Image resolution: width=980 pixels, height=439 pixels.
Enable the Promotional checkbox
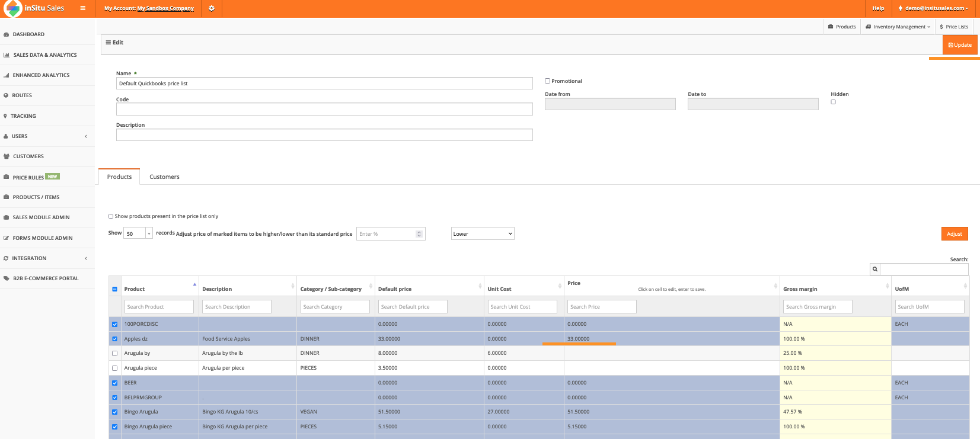click(x=547, y=81)
